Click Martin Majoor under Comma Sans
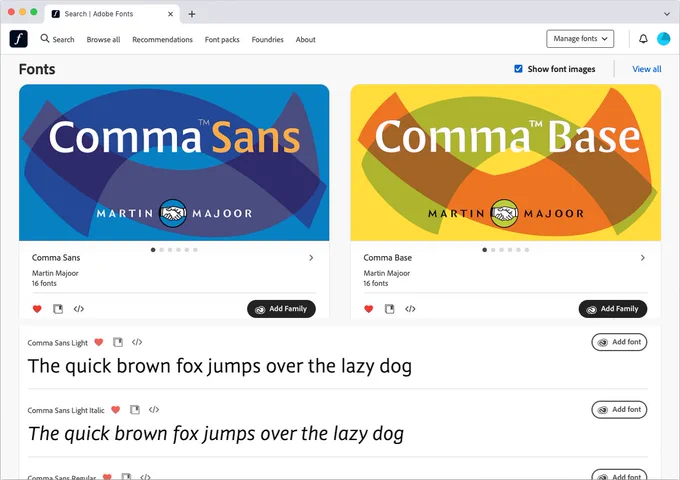The image size is (680, 480). [55, 273]
